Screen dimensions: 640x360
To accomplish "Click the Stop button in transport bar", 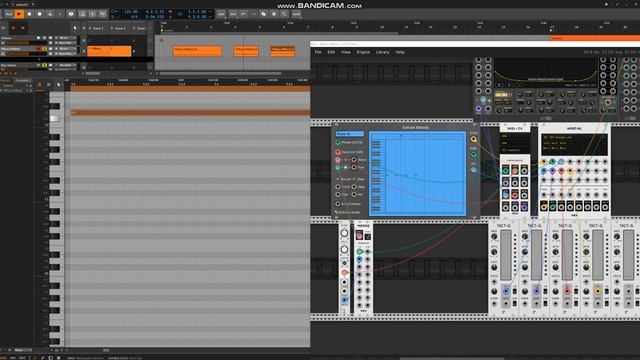I will pyautogui.click(x=29, y=14).
